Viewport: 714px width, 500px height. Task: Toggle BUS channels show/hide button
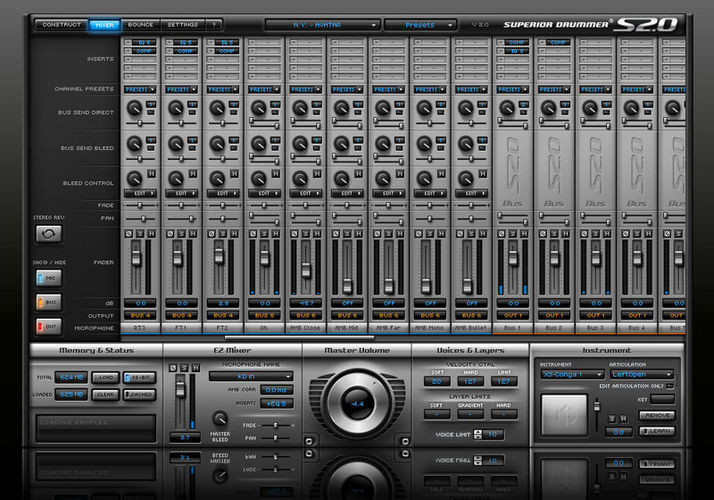click(x=49, y=302)
